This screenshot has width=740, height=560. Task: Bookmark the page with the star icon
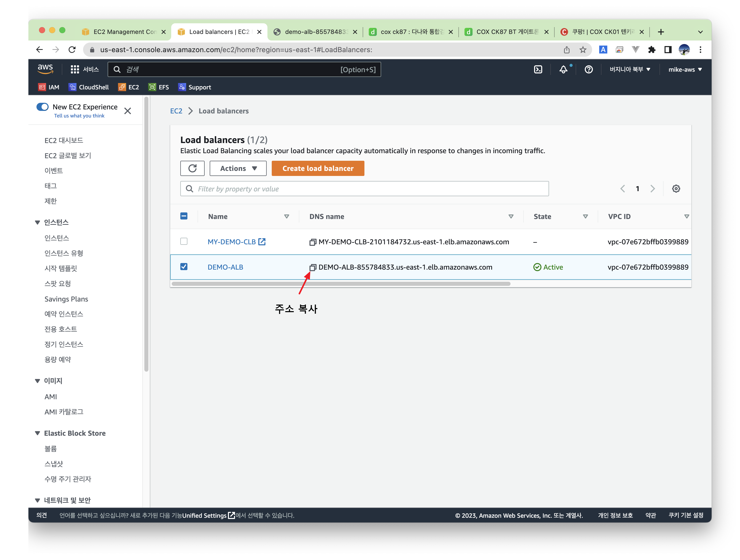click(583, 50)
